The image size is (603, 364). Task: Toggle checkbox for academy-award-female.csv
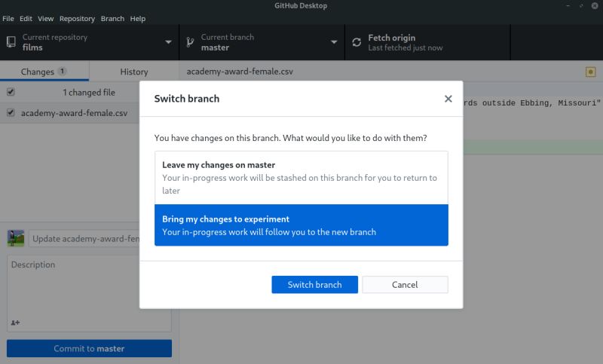(x=11, y=112)
